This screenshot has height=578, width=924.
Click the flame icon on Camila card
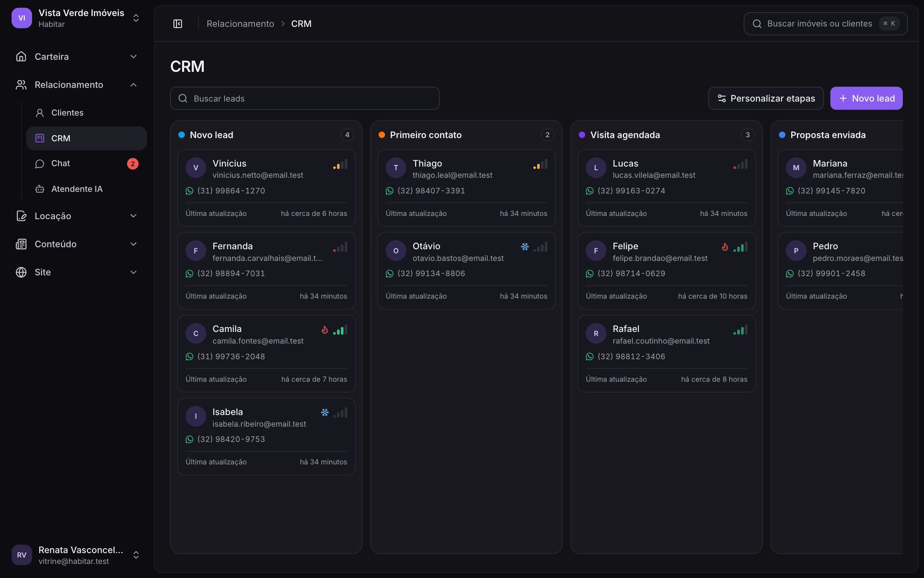click(x=325, y=330)
